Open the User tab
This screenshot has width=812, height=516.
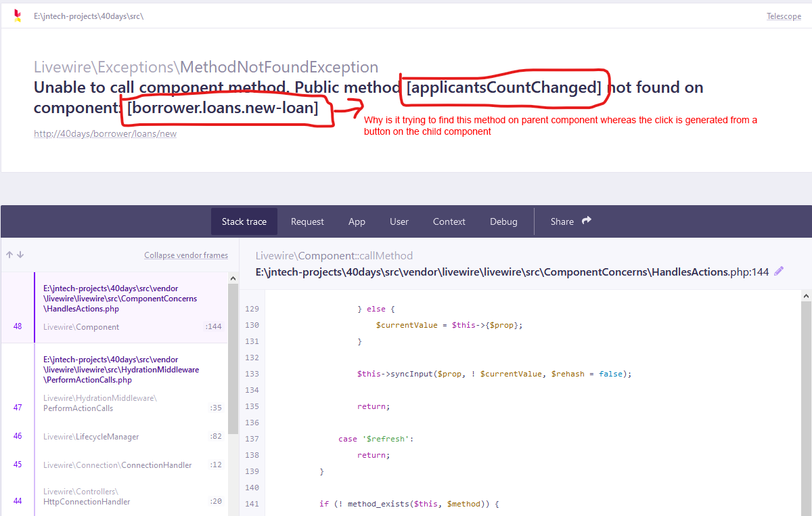click(x=399, y=221)
